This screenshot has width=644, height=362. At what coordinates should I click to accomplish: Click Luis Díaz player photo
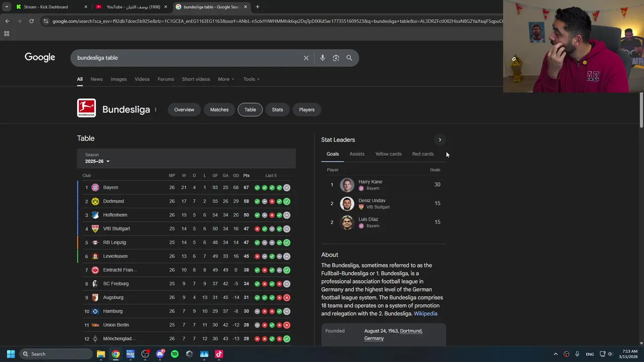(x=347, y=222)
